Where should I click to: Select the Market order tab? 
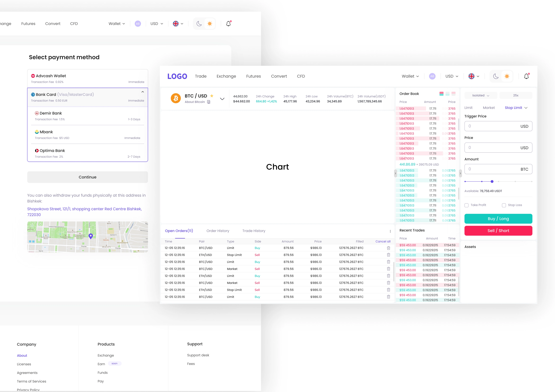click(489, 108)
